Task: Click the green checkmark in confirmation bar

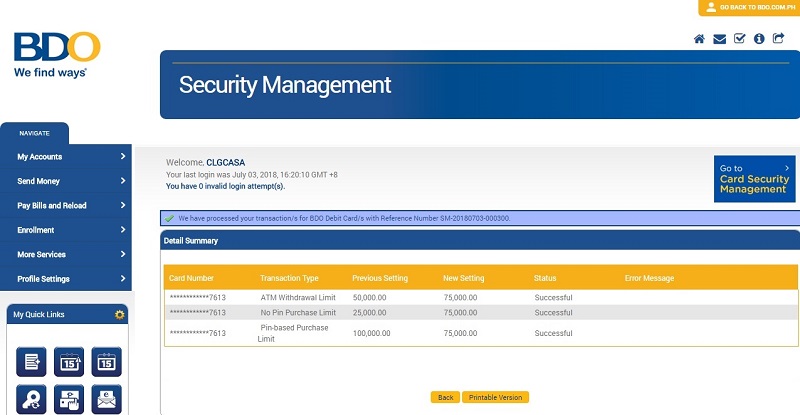Action: point(169,218)
